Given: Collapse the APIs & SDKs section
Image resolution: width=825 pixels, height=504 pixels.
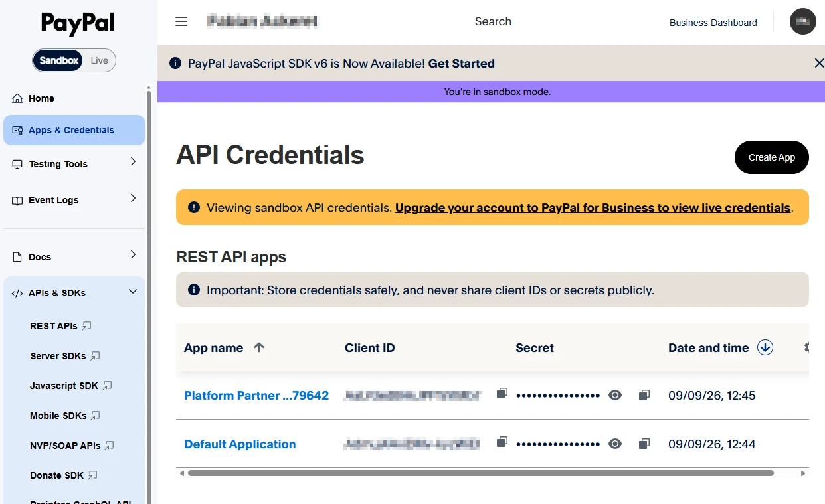Looking at the screenshot, I should 133,292.
